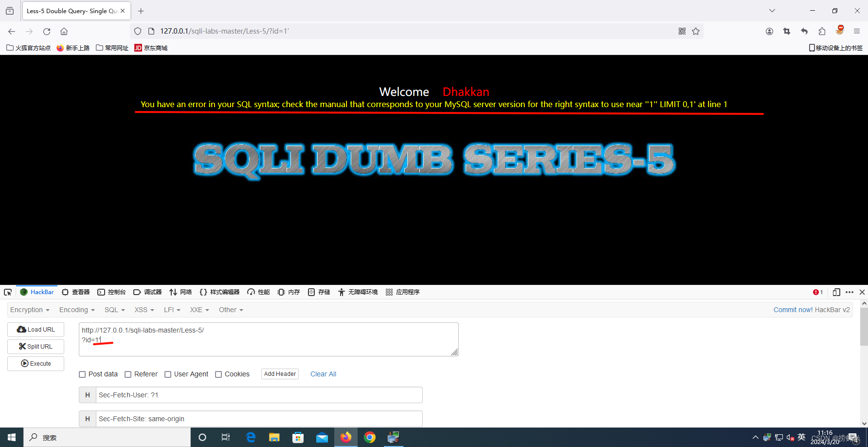
Task: Launch Chrome from the taskbar
Action: pos(370,437)
